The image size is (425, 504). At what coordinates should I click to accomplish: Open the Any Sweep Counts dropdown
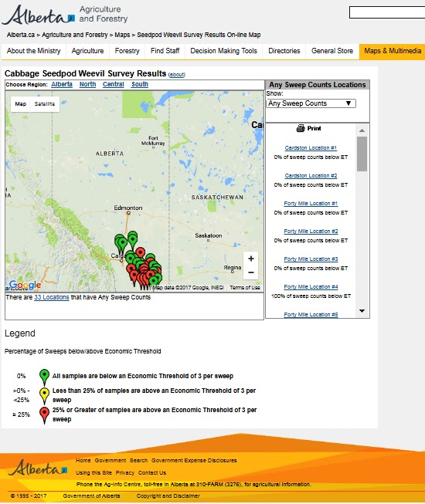pos(311,103)
